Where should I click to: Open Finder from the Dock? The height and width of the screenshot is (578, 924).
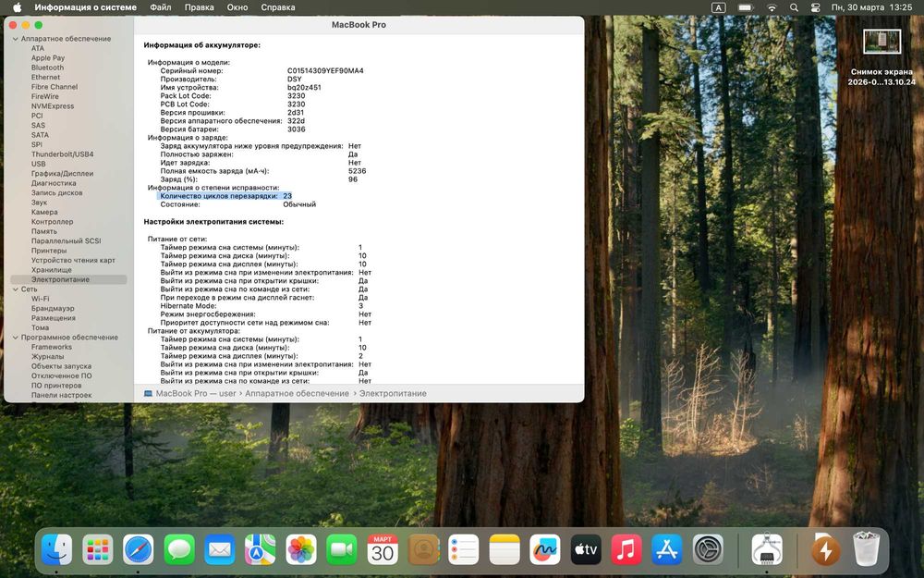[57, 549]
